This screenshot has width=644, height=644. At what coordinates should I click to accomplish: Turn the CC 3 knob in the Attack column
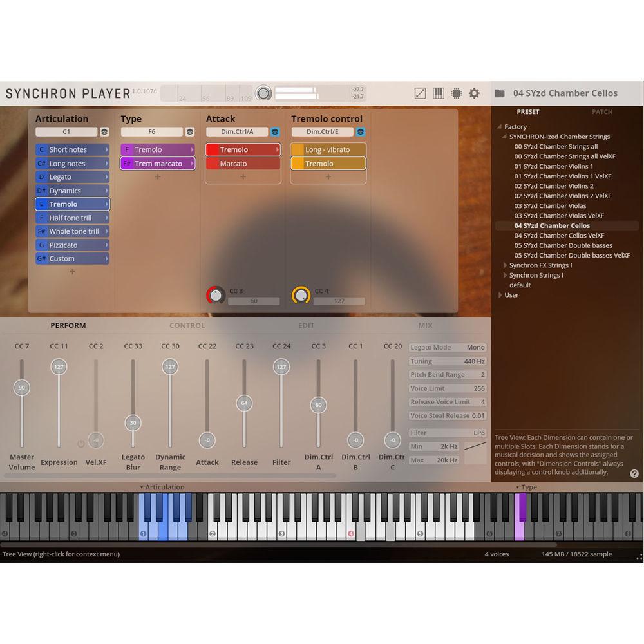click(x=215, y=295)
